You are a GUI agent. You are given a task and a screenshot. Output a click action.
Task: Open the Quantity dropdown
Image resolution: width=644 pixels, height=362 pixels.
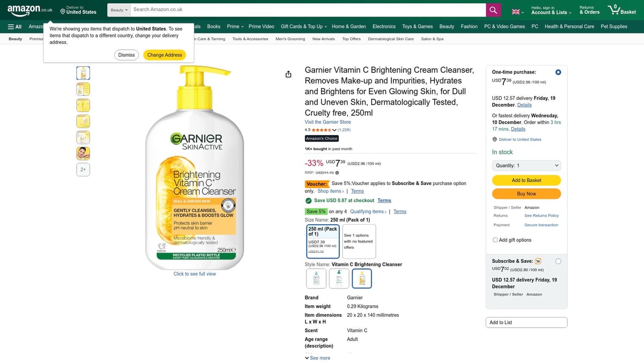526,165
